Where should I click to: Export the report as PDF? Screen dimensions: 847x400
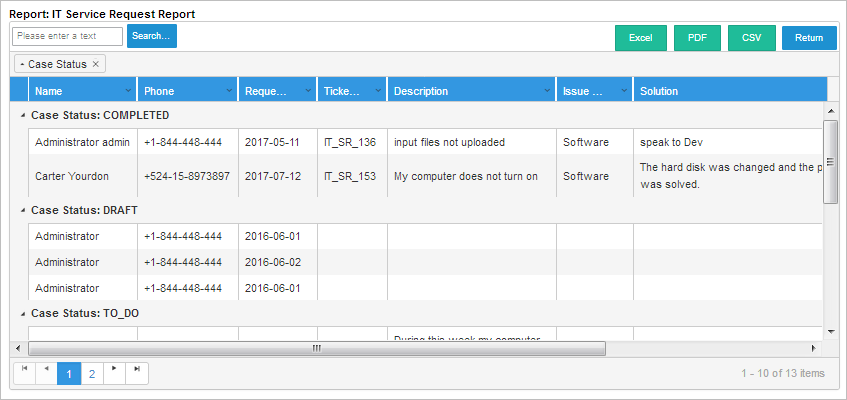pos(697,38)
